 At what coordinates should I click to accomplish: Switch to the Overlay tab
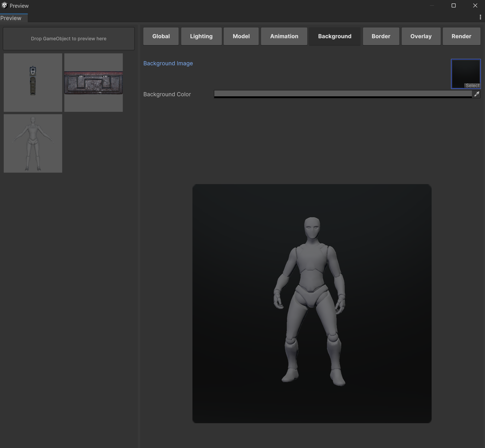pos(421,36)
